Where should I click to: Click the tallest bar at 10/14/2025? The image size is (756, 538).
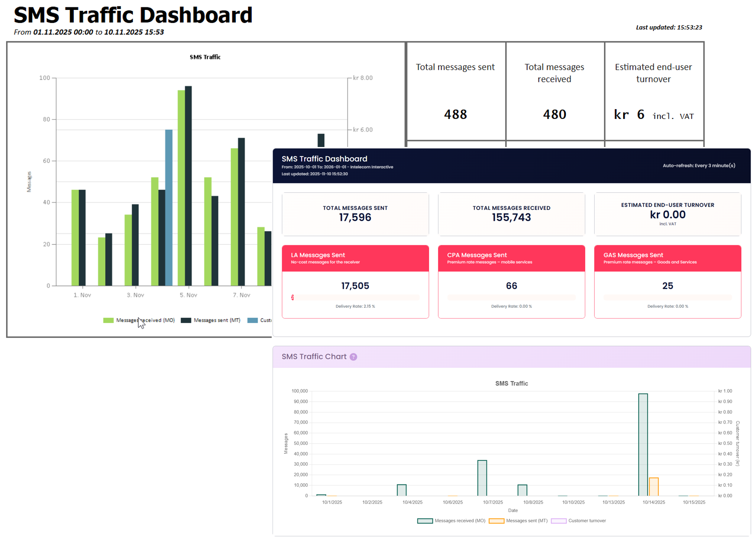pos(643,444)
